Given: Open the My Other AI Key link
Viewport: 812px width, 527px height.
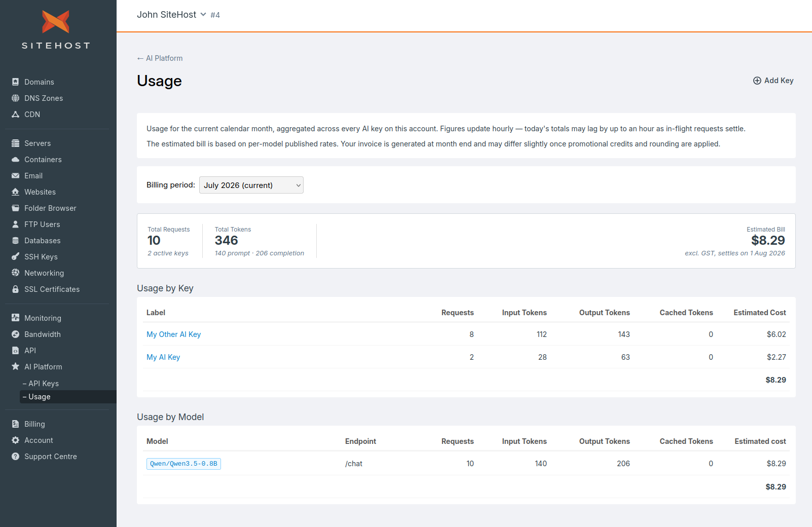Looking at the screenshot, I should point(174,334).
